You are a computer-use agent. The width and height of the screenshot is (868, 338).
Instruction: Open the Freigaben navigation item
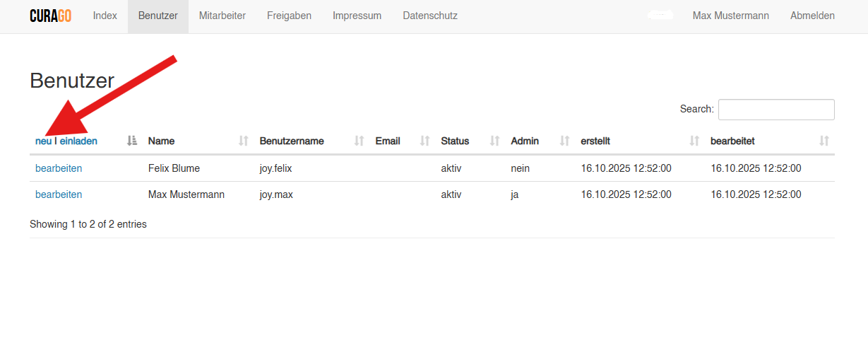coord(289,16)
